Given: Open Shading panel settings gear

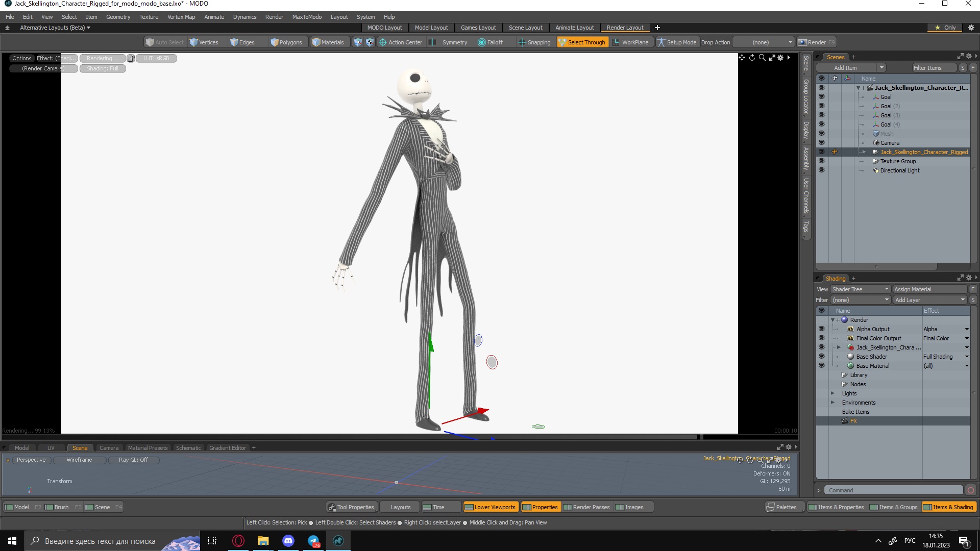Looking at the screenshot, I should coord(969,278).
